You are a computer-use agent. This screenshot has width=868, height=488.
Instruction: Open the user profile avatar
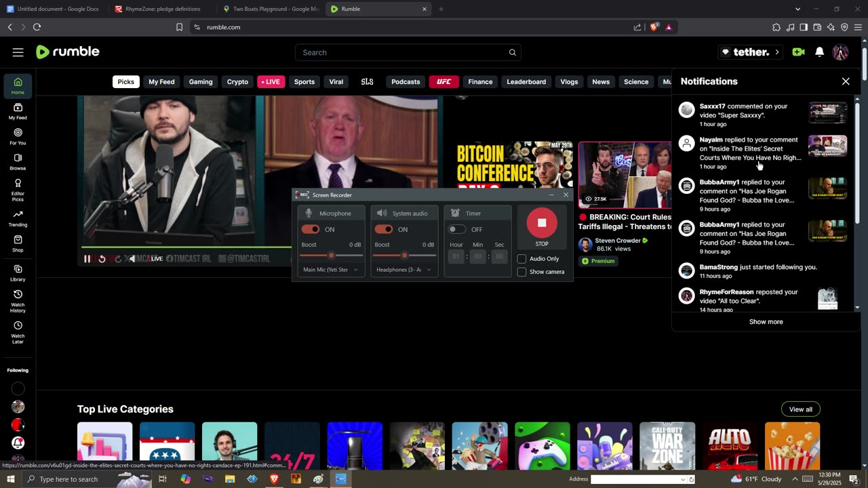pos(840,52)
